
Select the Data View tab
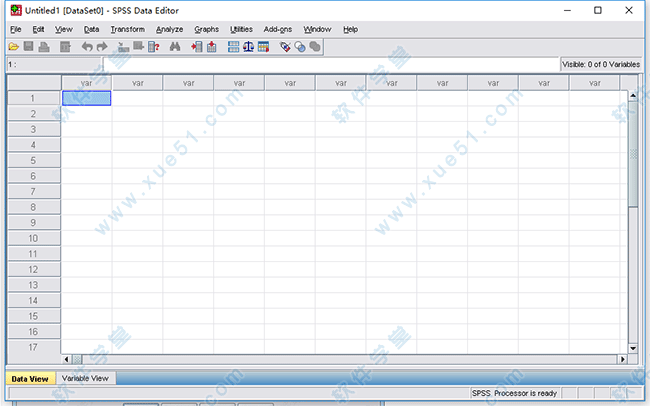coord(30,379)
